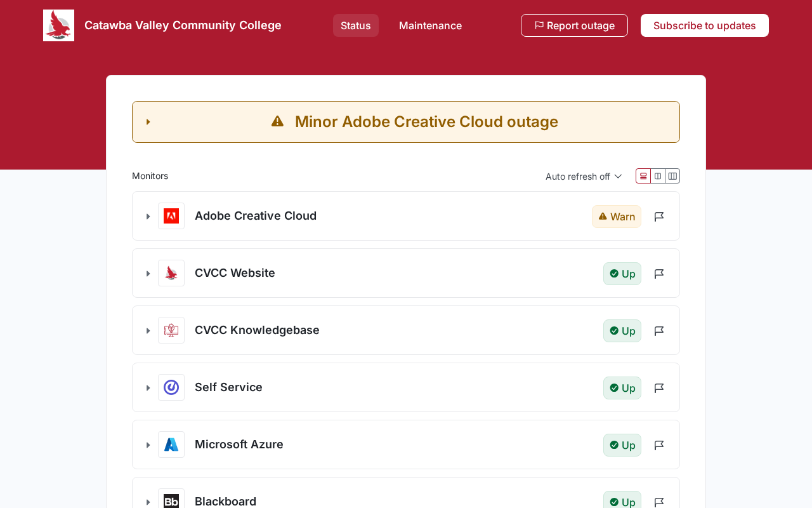Click the Microsoft Azure logo icon
The width and height of the screenshot is (812, 508).
pyautogui.click(x=171, y=444)
